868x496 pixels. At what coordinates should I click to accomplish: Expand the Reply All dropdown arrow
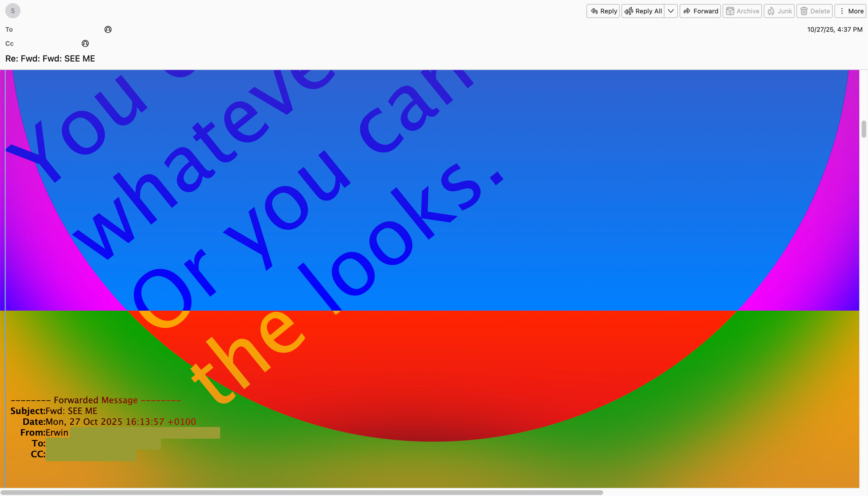(x=671, y=11)
